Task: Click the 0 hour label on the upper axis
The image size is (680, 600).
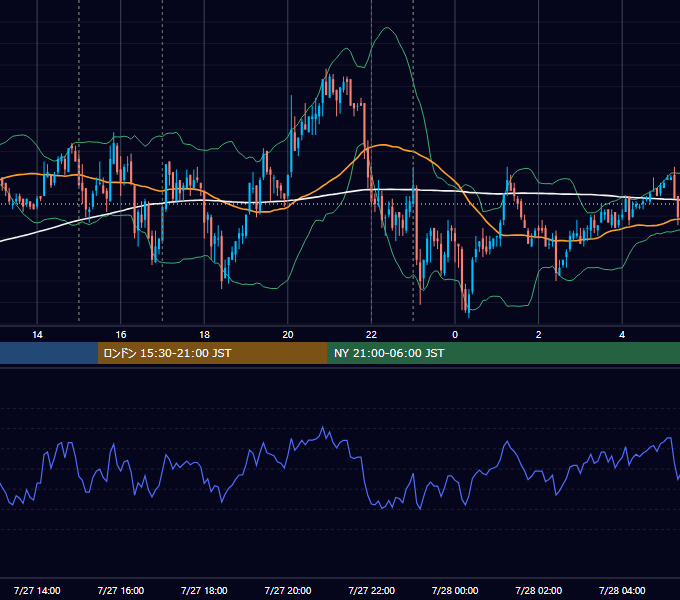Action: pyautogui.click(x=455, y=335)
